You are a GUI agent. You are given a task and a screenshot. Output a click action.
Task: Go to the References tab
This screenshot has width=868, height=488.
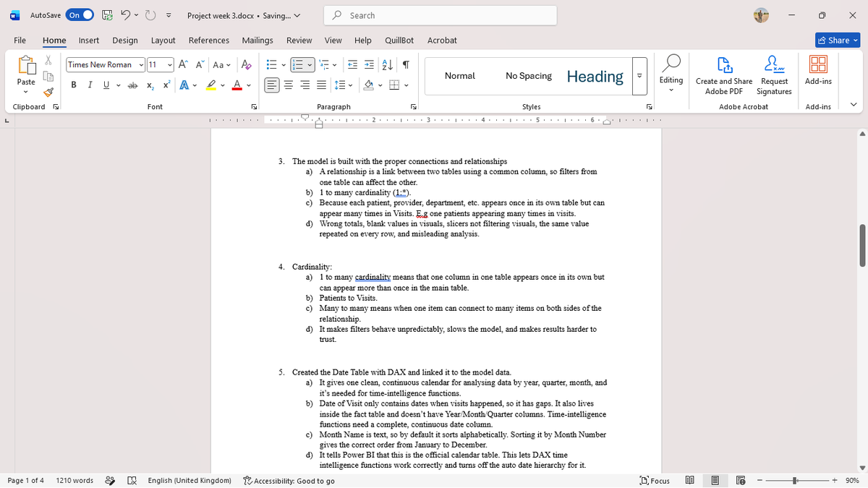(209, 40)
